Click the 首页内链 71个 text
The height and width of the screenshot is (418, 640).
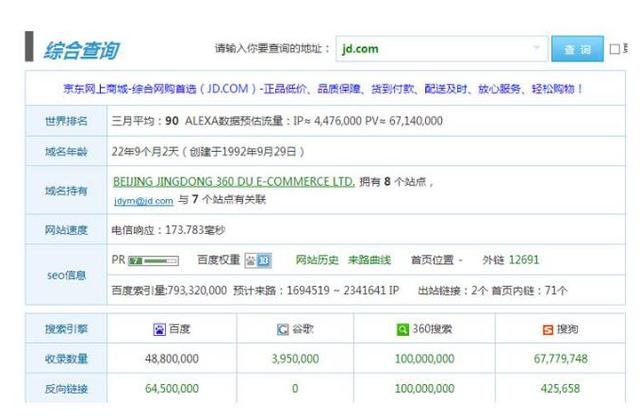tap(529, 291)
